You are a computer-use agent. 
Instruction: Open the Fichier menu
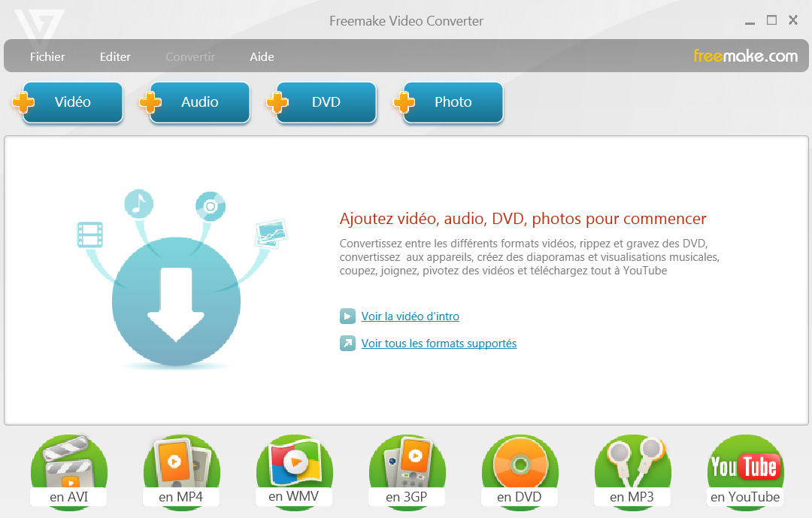tap(47, 56)
